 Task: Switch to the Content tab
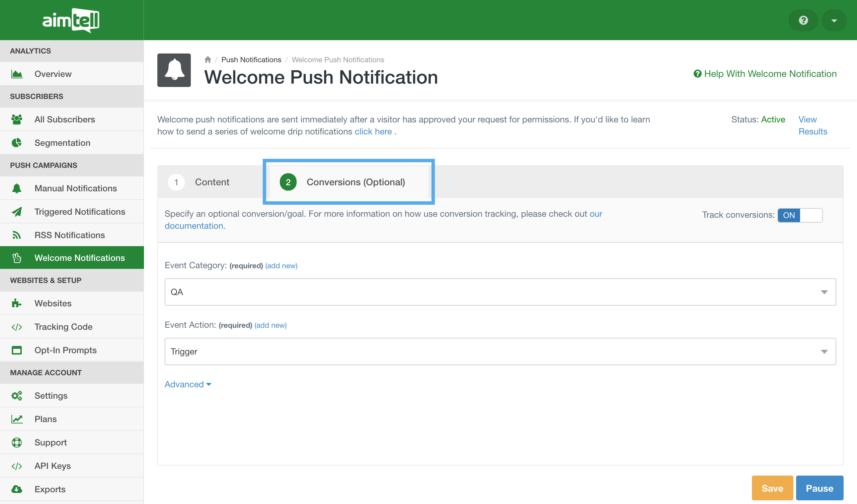[212, 182]
